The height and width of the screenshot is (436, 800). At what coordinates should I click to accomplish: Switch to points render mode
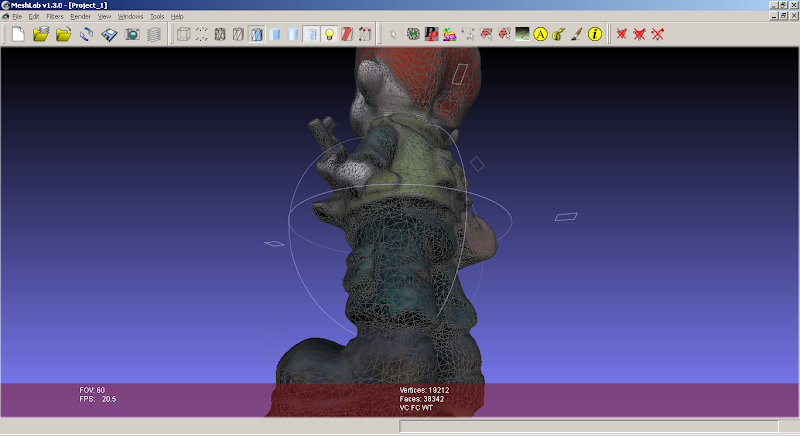coord(202,34)
